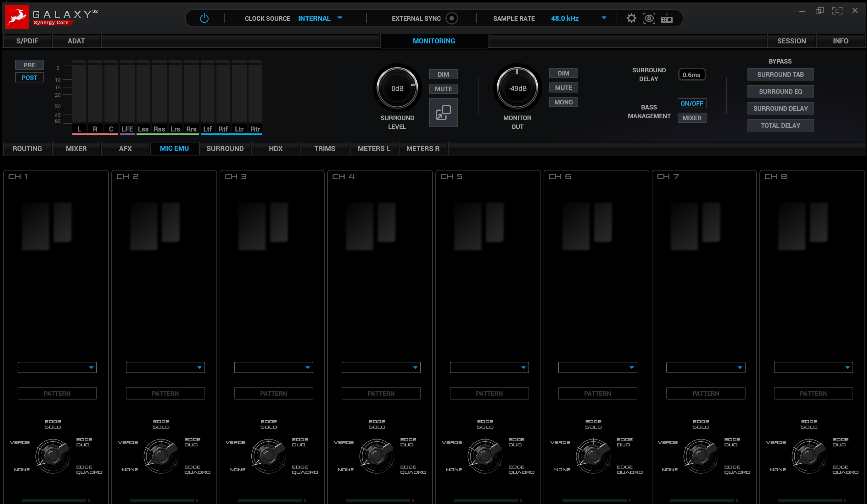Switch to the SURROUND tab

(x=225, y=148)
